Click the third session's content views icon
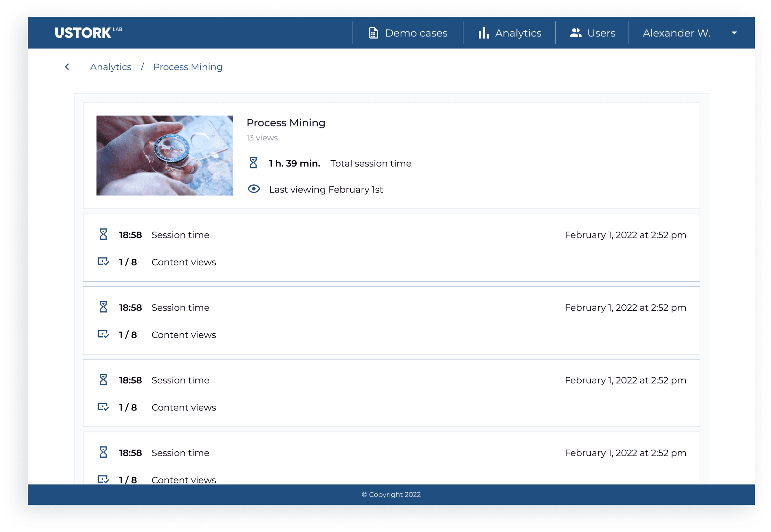This screenshot has width=771, height=532. 103,407
